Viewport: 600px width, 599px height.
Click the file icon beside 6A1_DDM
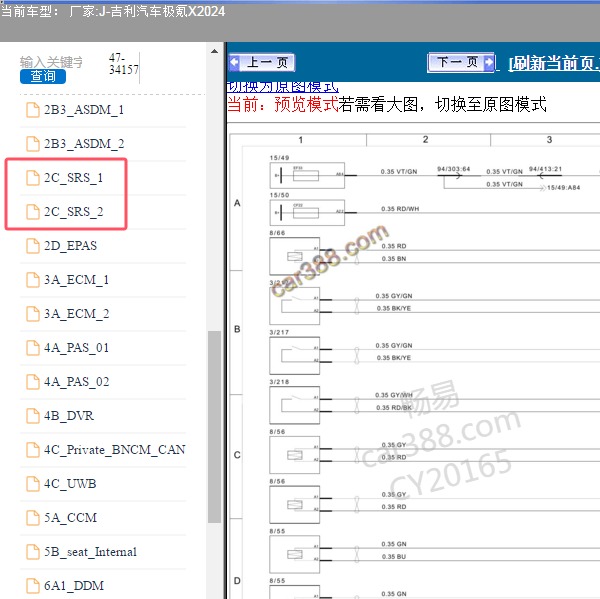point(33,586)
